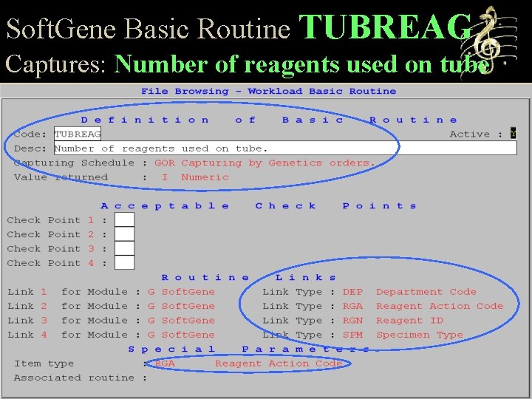Click Link 4 module 'G SoftGene'
Screen dimensions: 532x399
click(x=181, y=335)
